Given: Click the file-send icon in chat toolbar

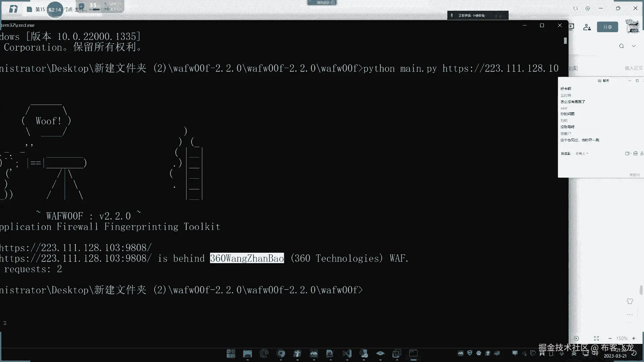Looking at the screenshot, I should (627, 154).
